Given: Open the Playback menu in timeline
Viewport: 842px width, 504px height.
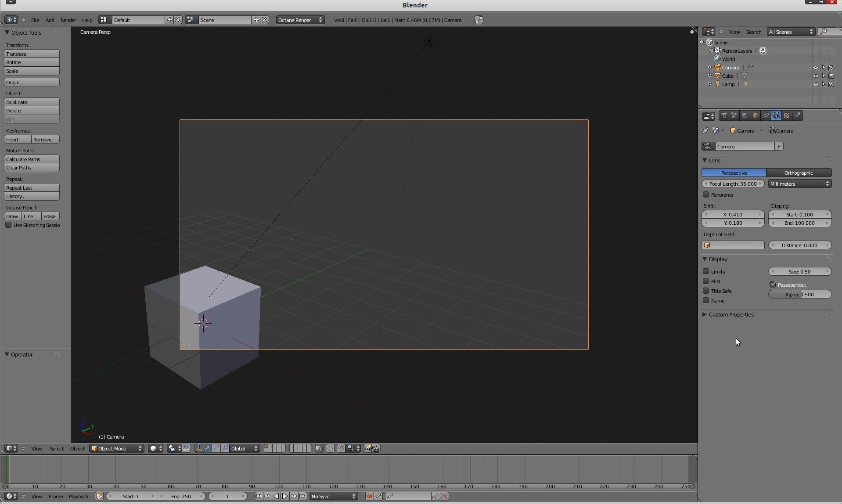Looking at the screenshot, I should tap(79, 497).
